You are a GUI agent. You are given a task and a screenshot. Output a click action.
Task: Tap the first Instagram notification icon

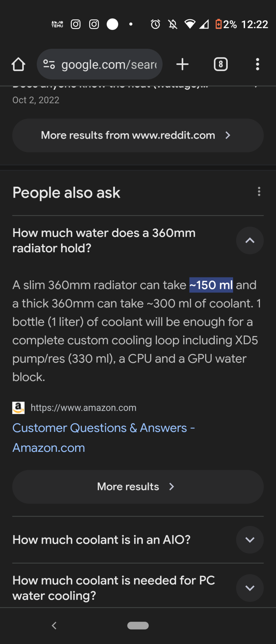(x=76, y=24)
